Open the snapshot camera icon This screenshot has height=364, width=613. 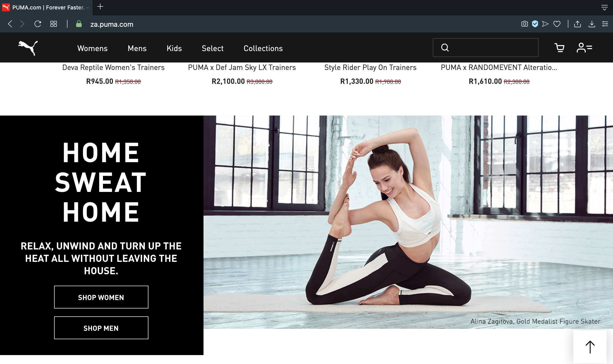(x=524, y=24)
